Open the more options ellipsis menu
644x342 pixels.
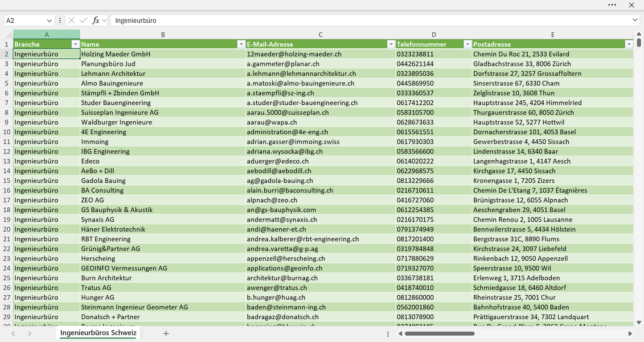point(612,5)
